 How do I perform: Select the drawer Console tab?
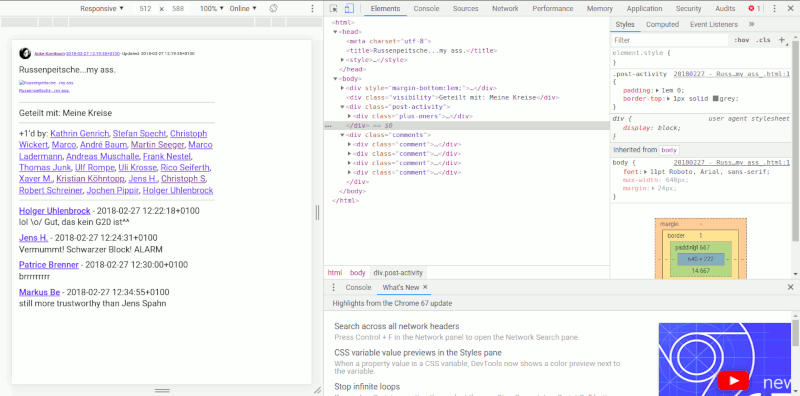click(358, 287)
